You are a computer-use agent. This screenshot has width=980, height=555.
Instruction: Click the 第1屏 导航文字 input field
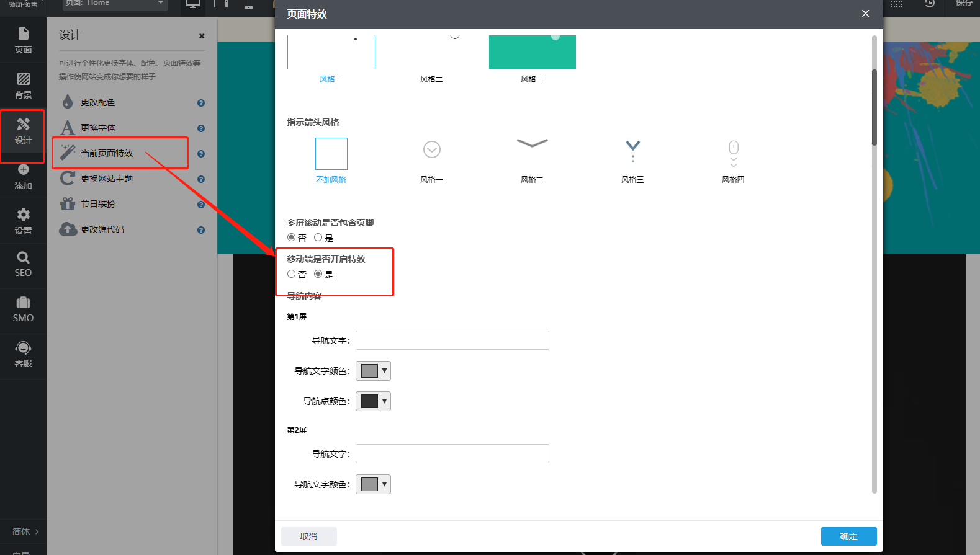452,340
